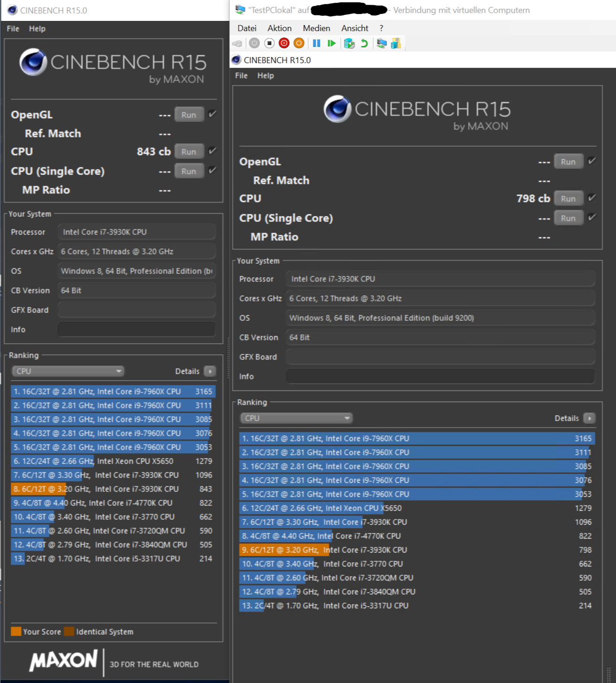
Task: Toggle the OpenGL checkbox in the VM Cinebench
Action: pyautogui.click(x=591, y=161)
